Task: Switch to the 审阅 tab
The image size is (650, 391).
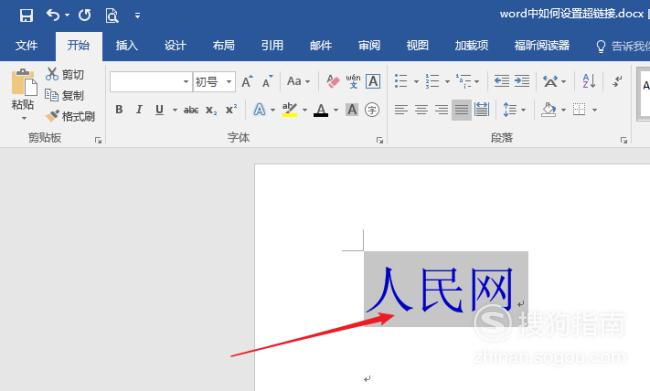Action: pyautogui.click(x=369, y=45)
